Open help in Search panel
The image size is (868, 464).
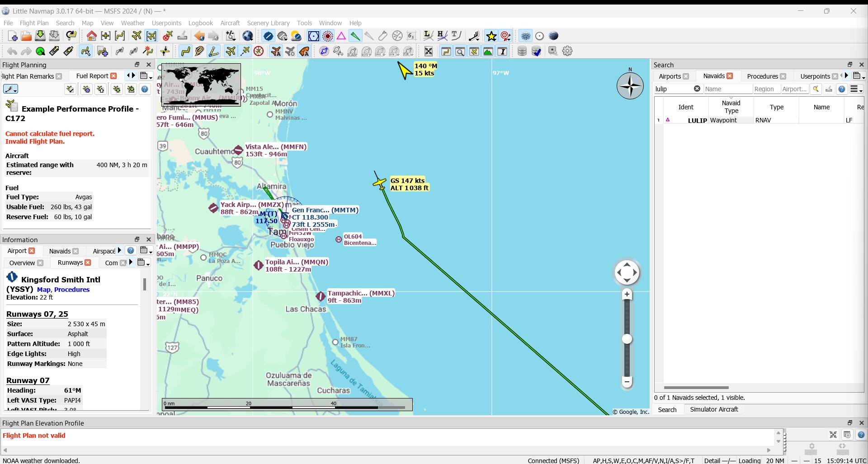pyautogui.click(x=842, y=89)
